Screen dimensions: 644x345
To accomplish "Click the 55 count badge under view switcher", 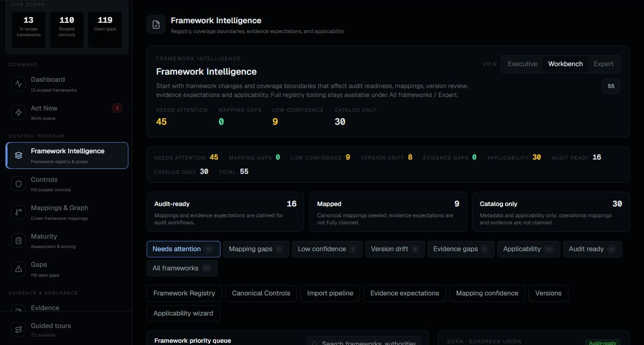I will [611, 86].
